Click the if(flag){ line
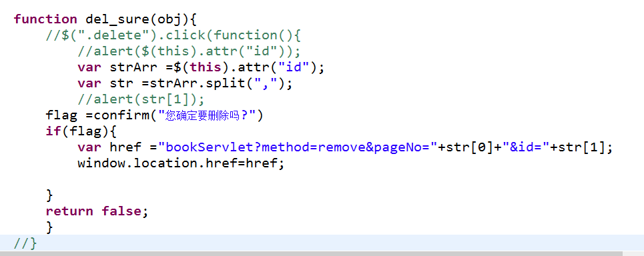 coord(81,131)
